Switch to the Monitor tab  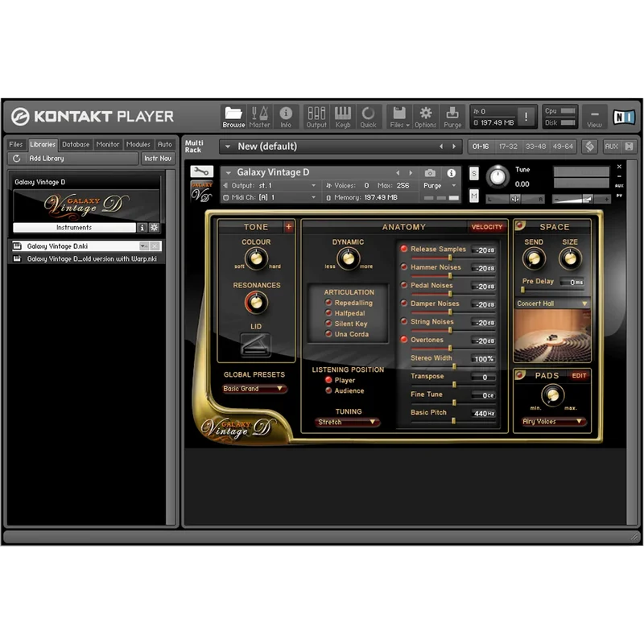pyautogui.click(x=108, y=145)
